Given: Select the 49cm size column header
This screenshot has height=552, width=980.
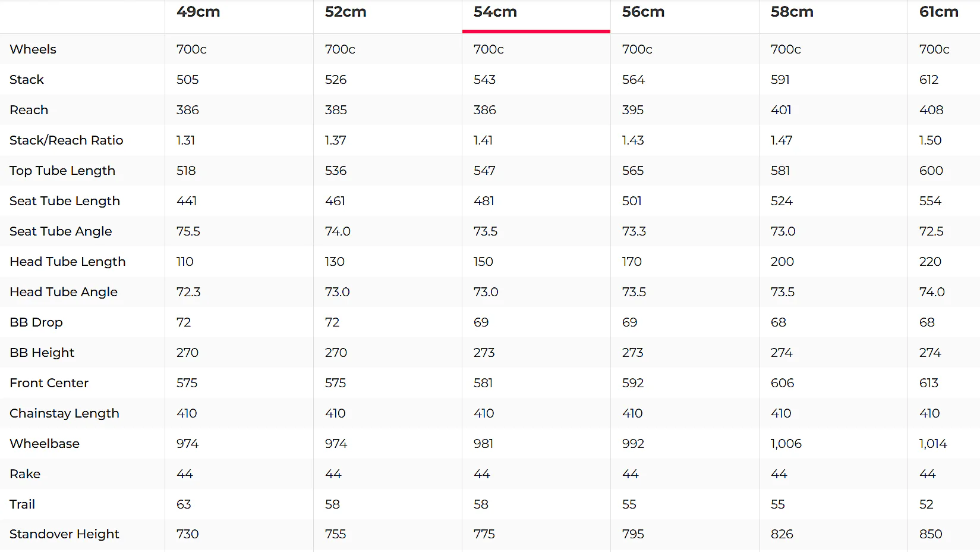Looking at the screenshot, I should pyautogui.click(x=198, y=12).
